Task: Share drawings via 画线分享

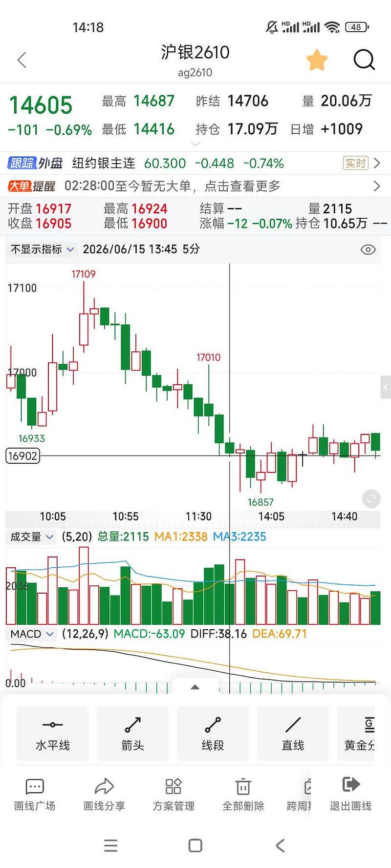Action: click(x=104, y=795)
